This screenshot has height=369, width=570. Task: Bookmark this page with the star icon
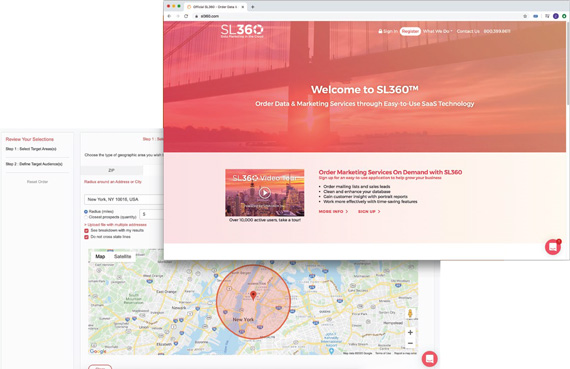(x=525, y=16)
